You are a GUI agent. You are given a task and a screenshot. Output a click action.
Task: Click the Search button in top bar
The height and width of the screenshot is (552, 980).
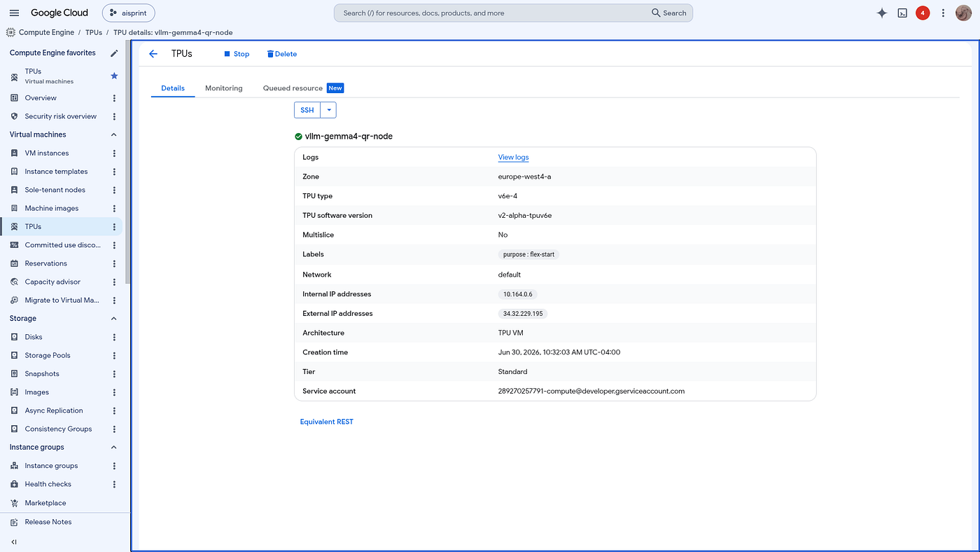(669, 13)
